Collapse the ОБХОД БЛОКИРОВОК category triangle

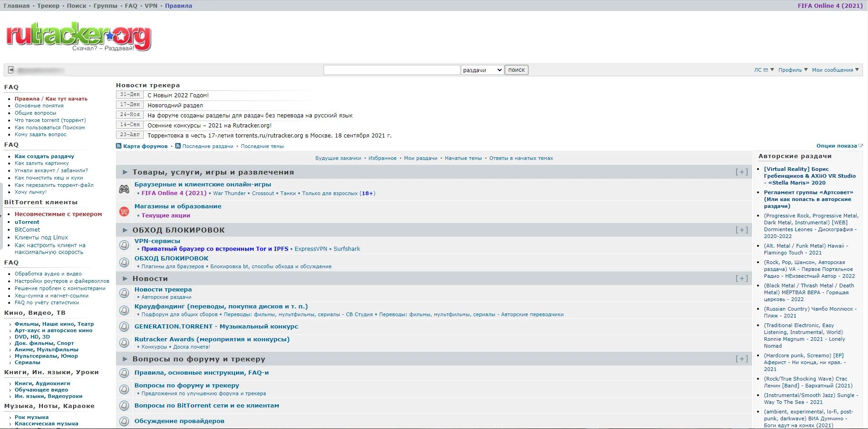[125, 230]
